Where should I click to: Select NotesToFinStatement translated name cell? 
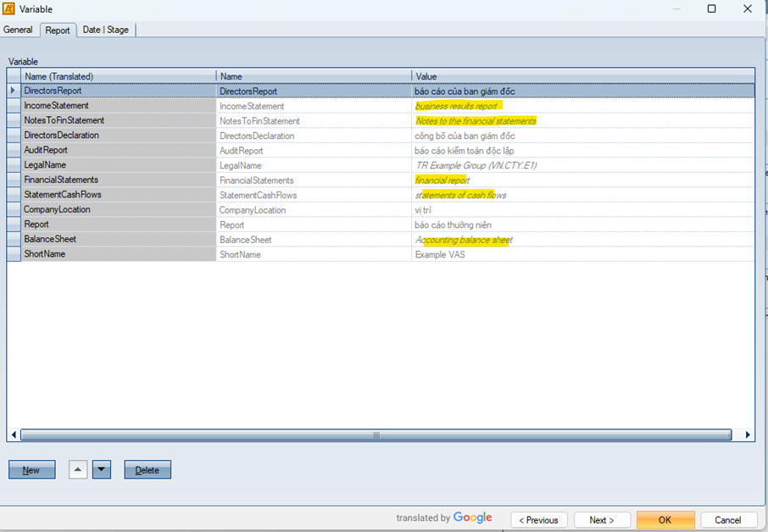[x=118, y=120]
